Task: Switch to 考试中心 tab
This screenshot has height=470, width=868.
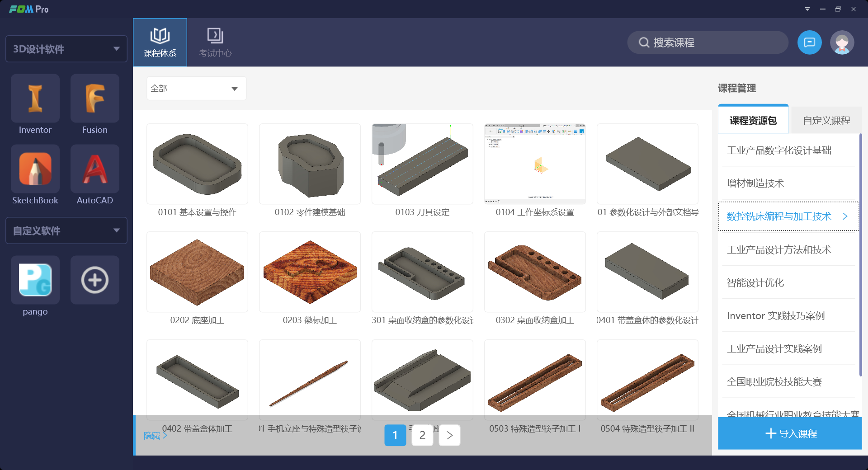Action: point(215,42)
